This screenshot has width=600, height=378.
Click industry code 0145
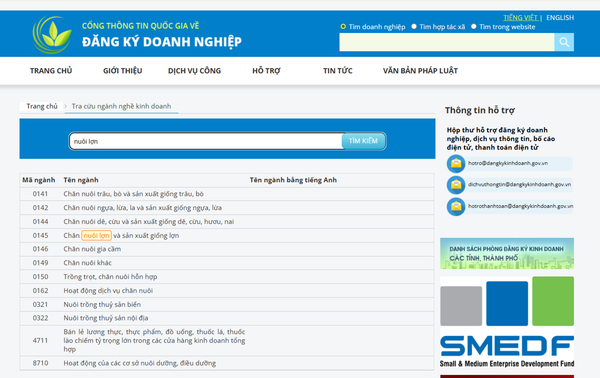(40, 235)
